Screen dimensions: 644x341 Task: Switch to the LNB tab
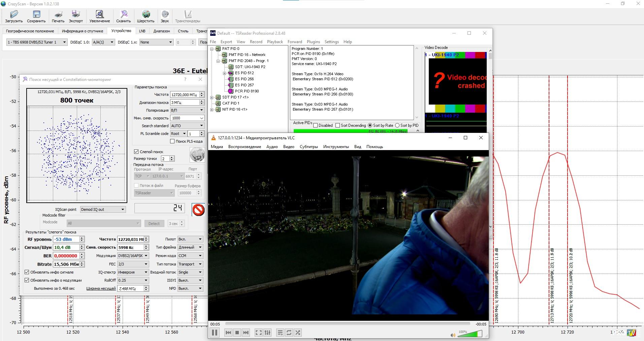(x=142, y=31)
